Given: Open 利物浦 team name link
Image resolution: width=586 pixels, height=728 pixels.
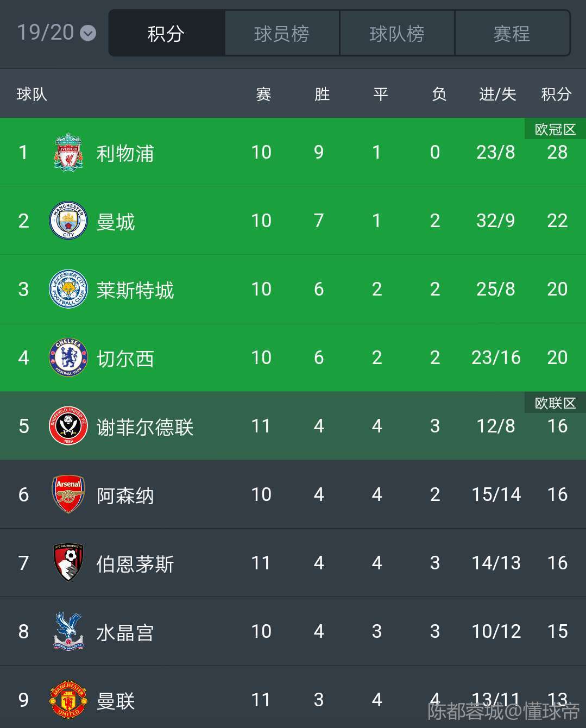Looking at the screenshot, I should pos(125,153).
